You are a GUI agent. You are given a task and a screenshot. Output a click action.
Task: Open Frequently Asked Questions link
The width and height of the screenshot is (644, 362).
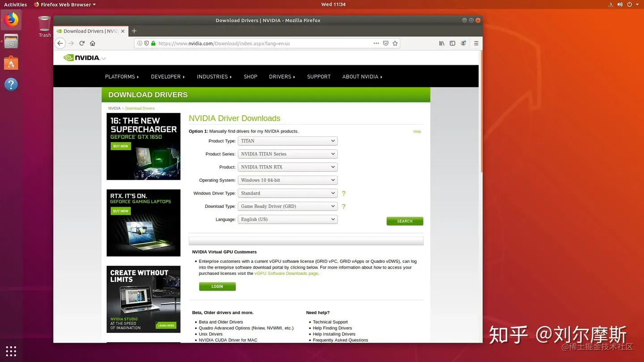click(340, 340)
